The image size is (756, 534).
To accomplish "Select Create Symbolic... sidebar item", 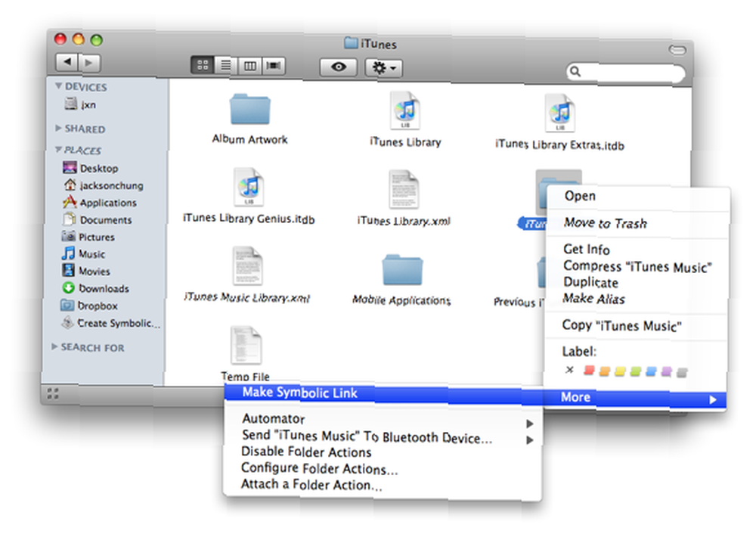I will 110,323.
